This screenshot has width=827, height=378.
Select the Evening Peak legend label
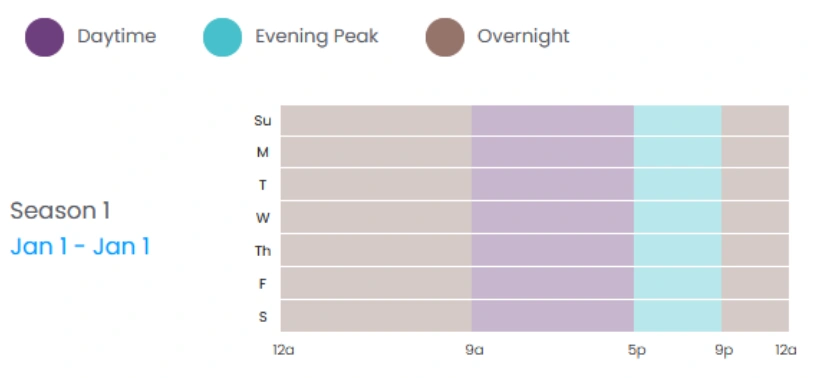[x=316, y=36]
